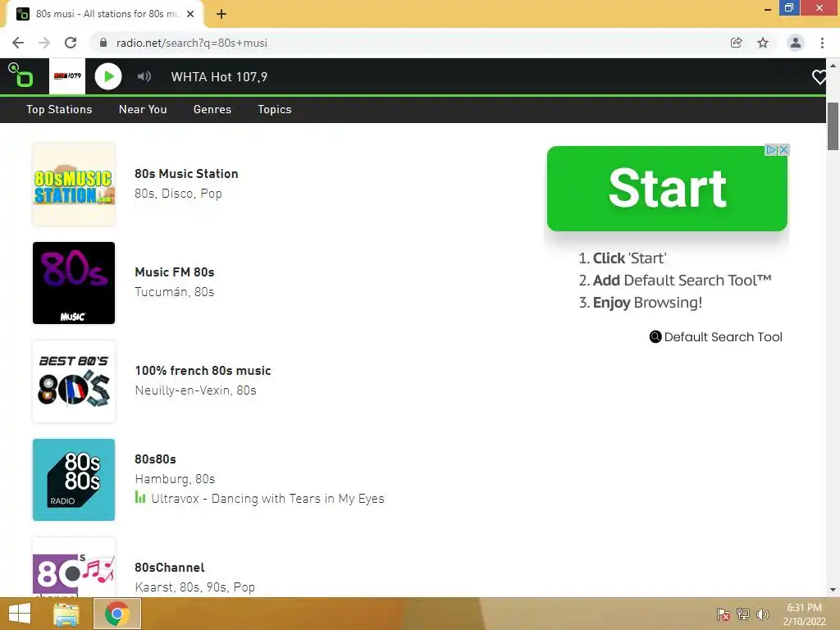Click the Chrome taskbar icon

(117, 614)
